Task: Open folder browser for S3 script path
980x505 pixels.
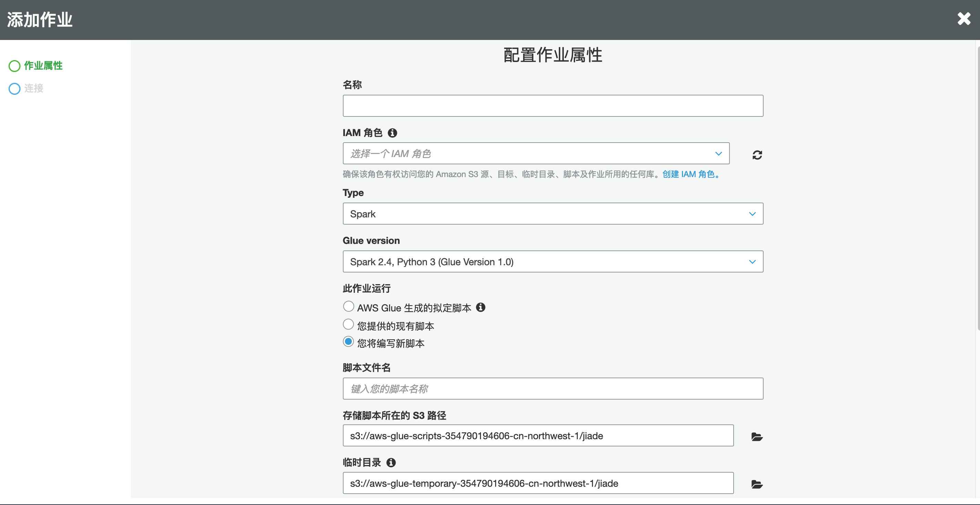Action: pyautogui.click(x=757, y=436)
